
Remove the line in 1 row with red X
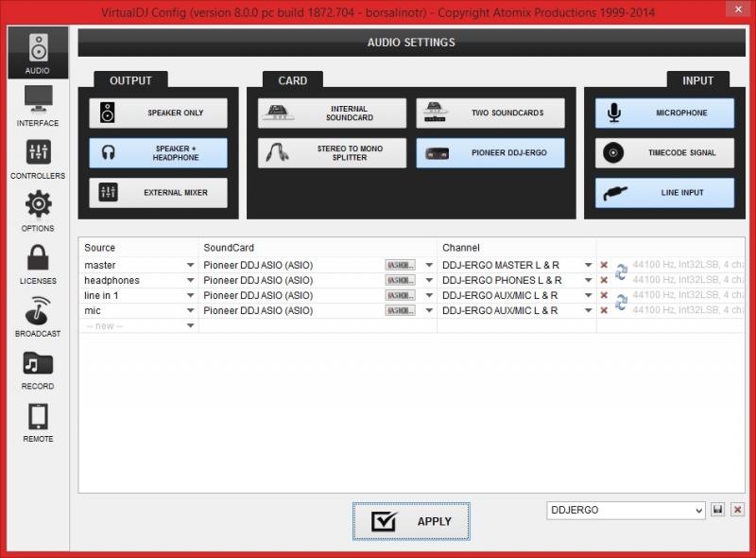point(604,295)
